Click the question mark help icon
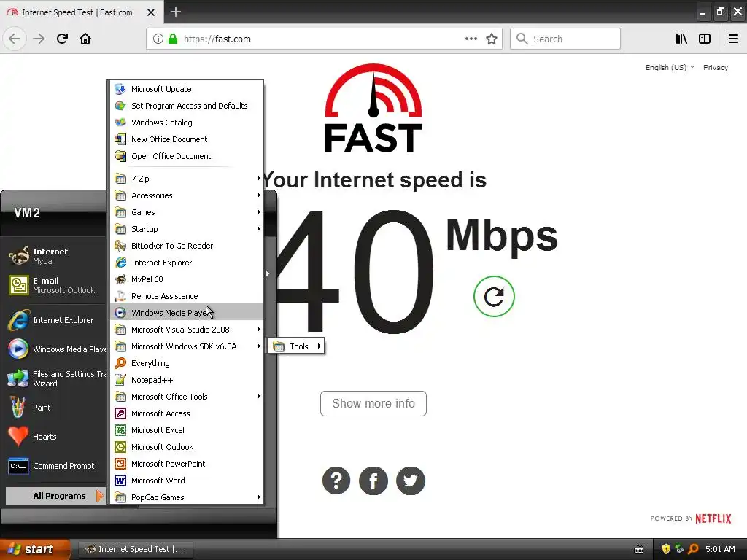This screenshot has width=747, height=560. [336, 481]
